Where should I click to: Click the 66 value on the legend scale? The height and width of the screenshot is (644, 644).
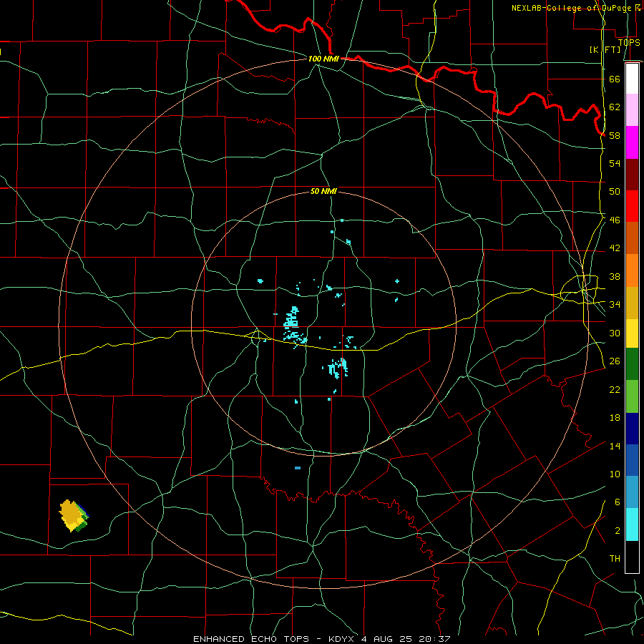pos(615,79)
